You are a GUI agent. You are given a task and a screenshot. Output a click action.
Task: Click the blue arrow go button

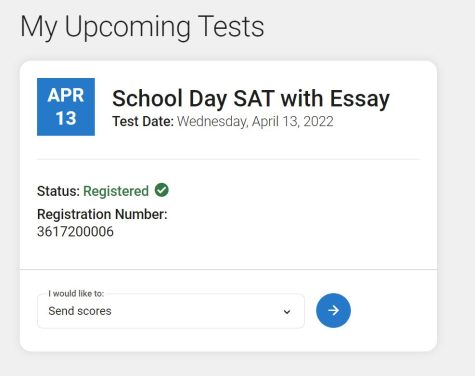(333, 310)
